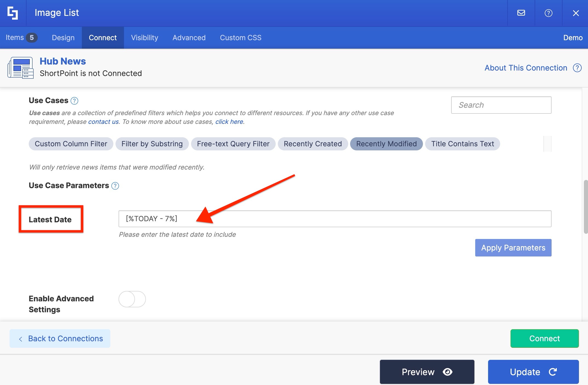
Task: Go to Custom CSS tab
Action: tap(241, 38)
